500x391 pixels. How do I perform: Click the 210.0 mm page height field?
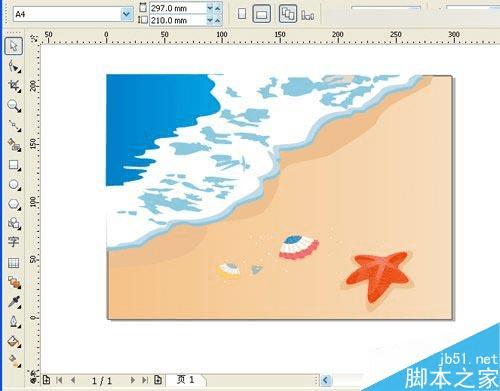(178, 20)
